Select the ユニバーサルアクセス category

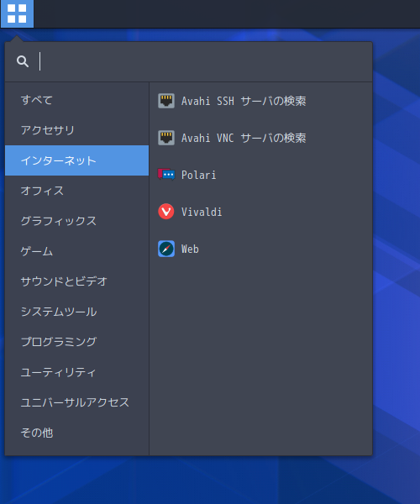pos(76,402)
